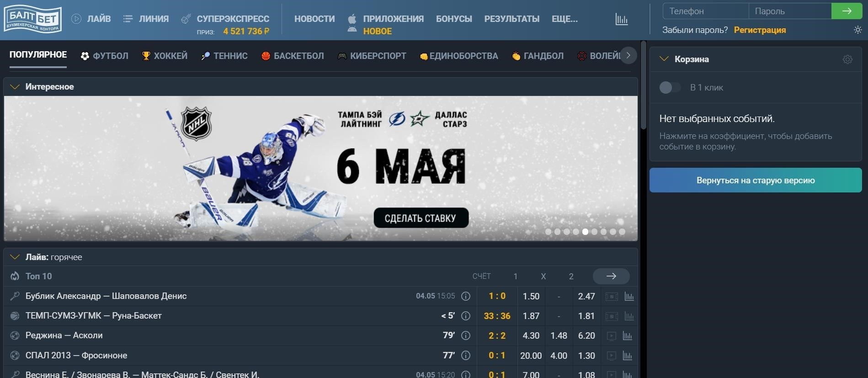Open info icon for ТЕМП-СУМЗ-УГМК match

click(466, 316)
